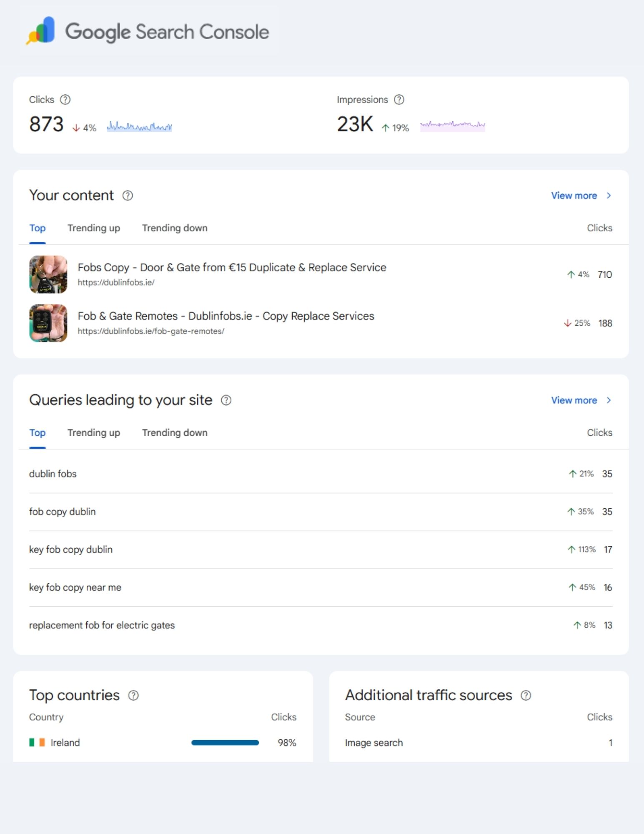644x834 pixels.
Task: Select the Top tab in Queries section
Action: click(x=37, y=433)
